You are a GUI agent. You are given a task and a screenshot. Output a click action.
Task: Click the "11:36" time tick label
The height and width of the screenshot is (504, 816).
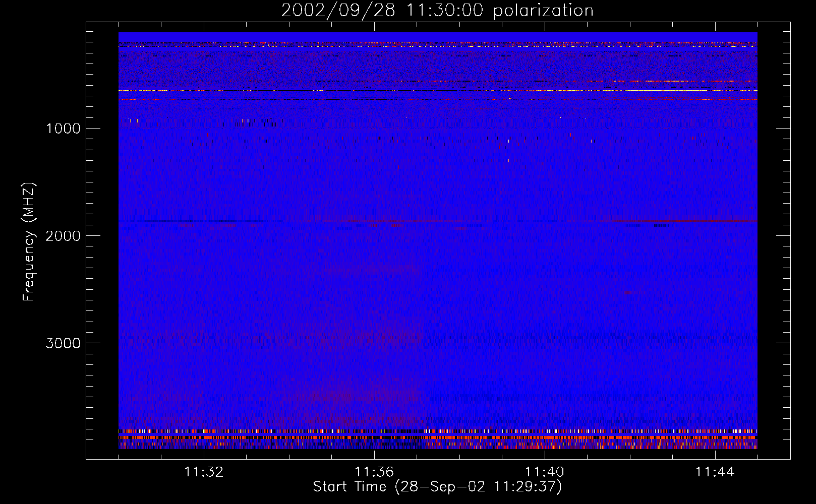pyautogui.click(x=374, y=472)
